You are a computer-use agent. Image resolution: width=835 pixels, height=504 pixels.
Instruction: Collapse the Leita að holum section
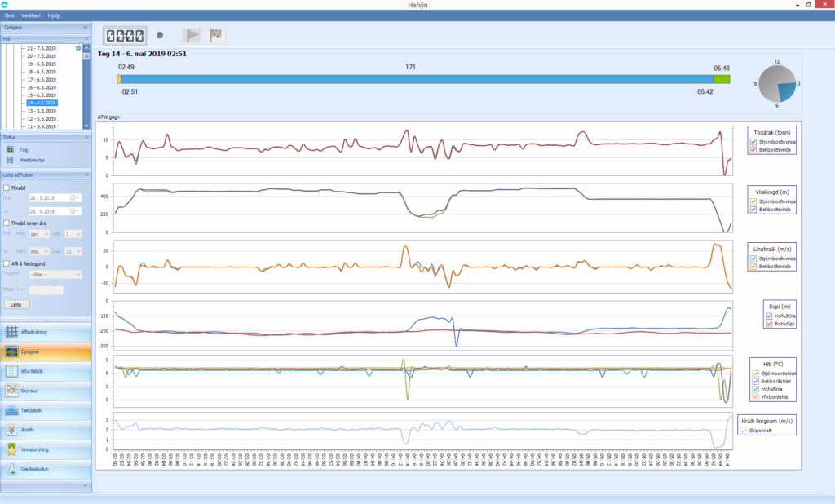coord(86,175)
